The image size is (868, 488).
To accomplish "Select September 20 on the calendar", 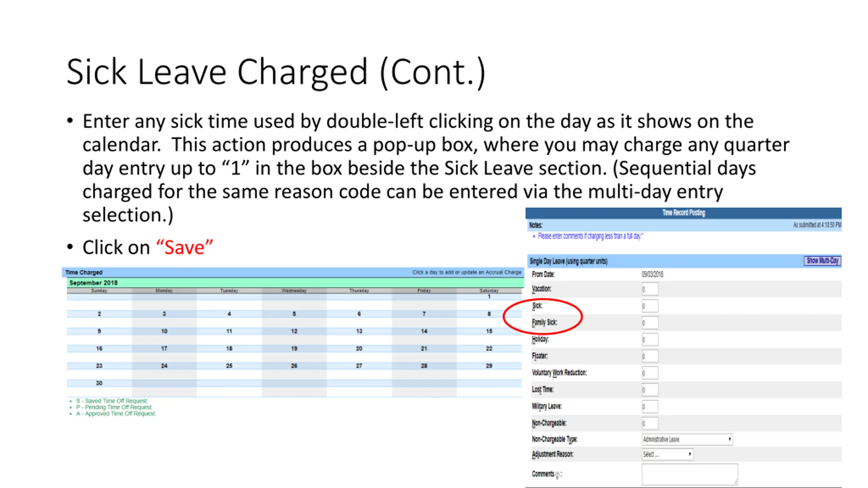I will coord(359,348).
